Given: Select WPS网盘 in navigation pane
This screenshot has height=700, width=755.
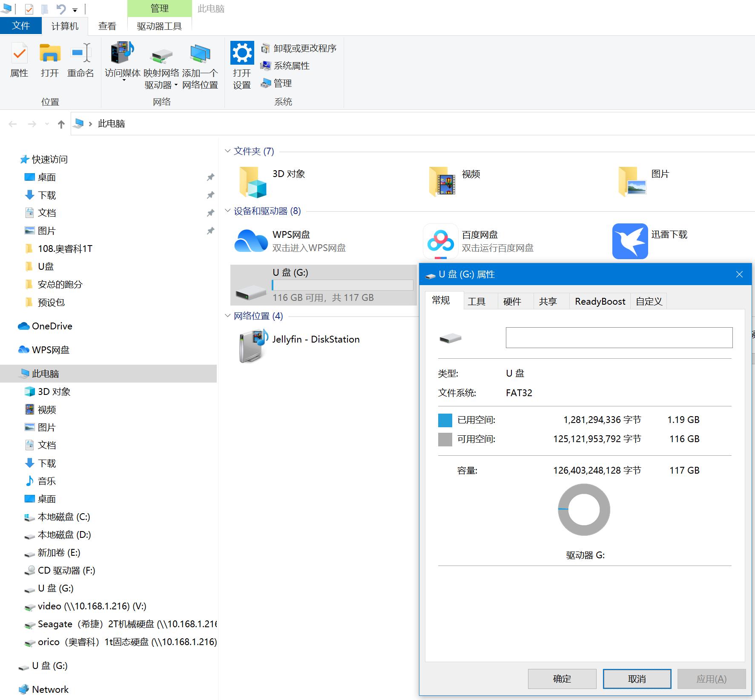Looking at the screenshot, I should pyautogui.click(x=44, y=350).
